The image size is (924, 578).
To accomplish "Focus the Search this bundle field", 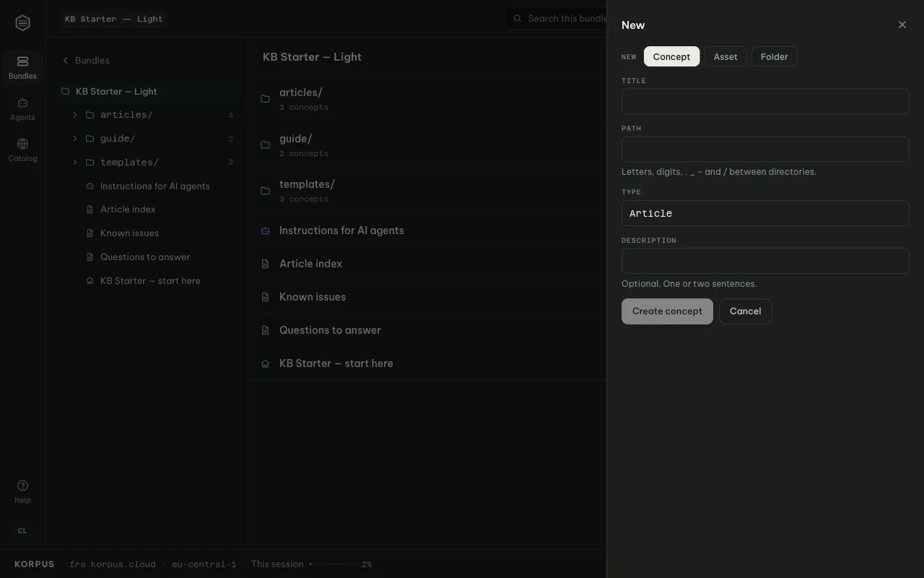I will (556, 19).
